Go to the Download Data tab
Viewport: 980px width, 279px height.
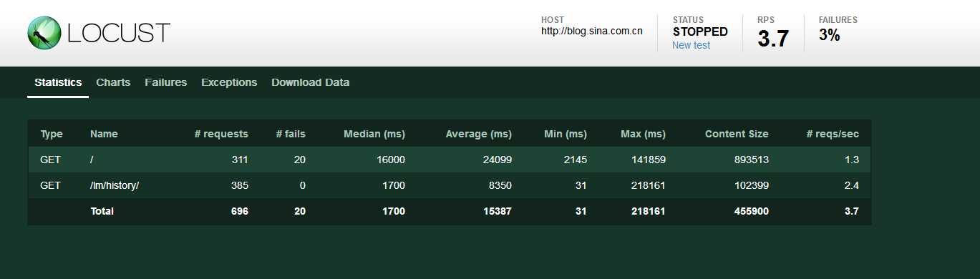311,82
